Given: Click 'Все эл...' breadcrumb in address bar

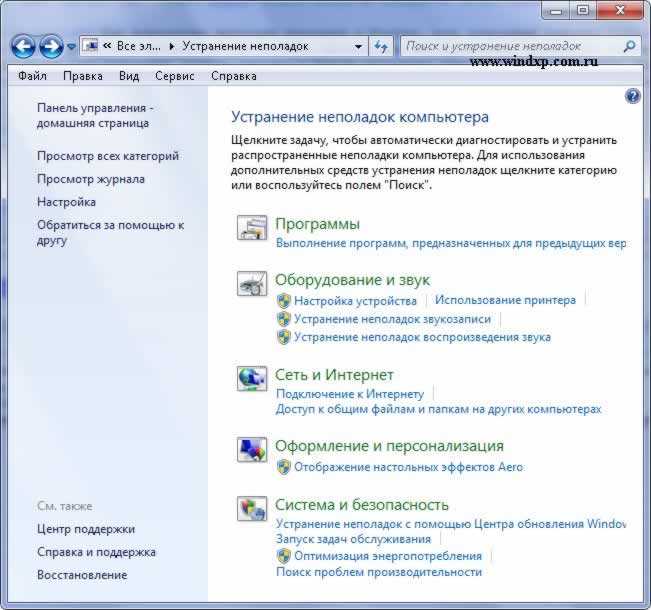Looking at the screenshot, I should pos(139,46).
